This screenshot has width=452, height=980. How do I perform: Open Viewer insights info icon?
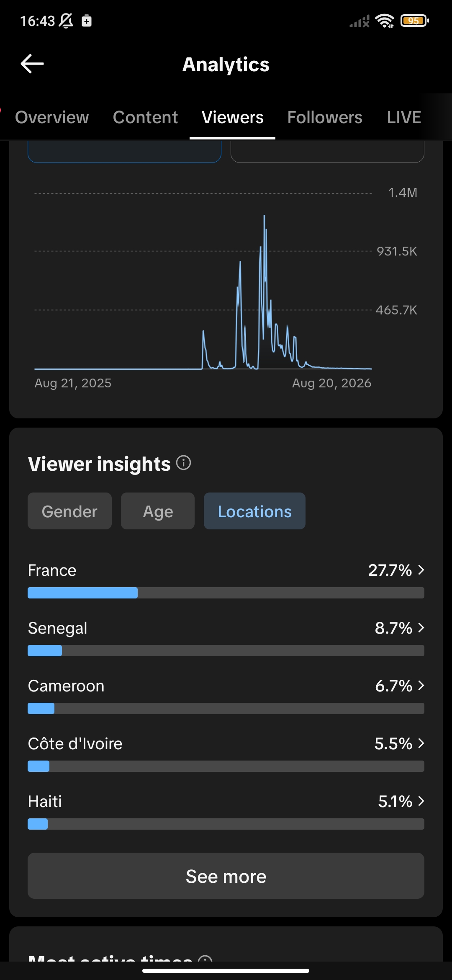(183, 463)
